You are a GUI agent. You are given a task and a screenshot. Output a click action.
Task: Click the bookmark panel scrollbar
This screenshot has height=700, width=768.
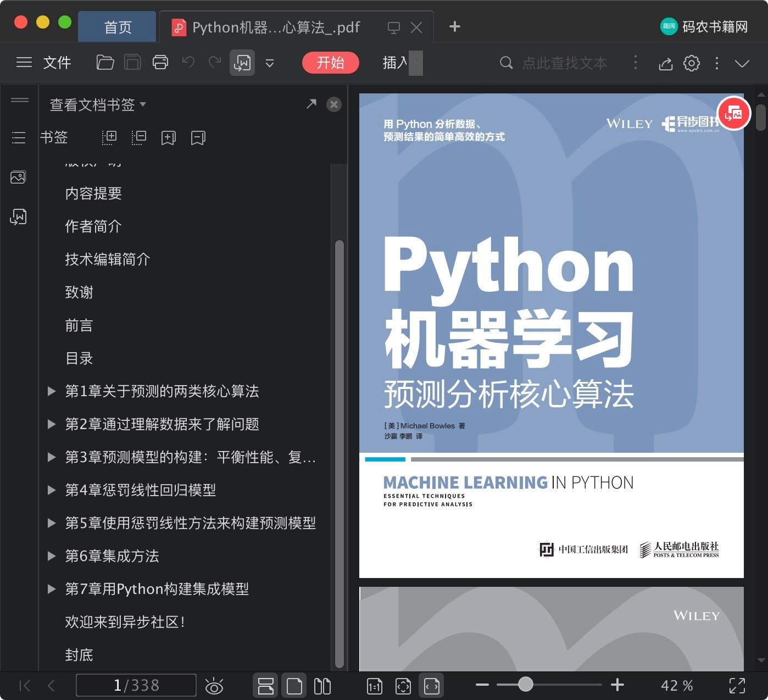click(340, 453)
